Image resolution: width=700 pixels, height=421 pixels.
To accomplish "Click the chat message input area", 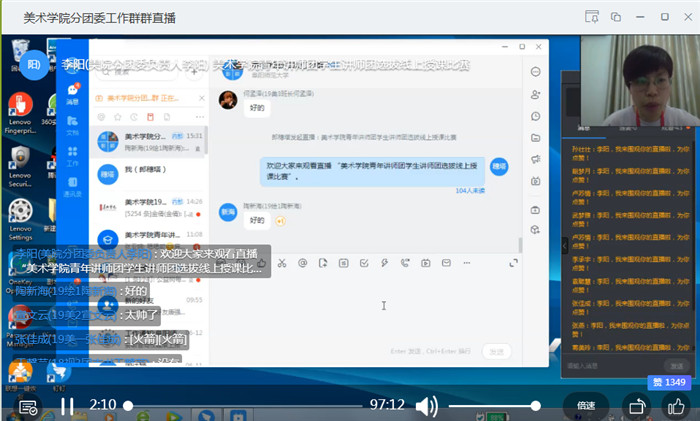I will click(390, 305).
